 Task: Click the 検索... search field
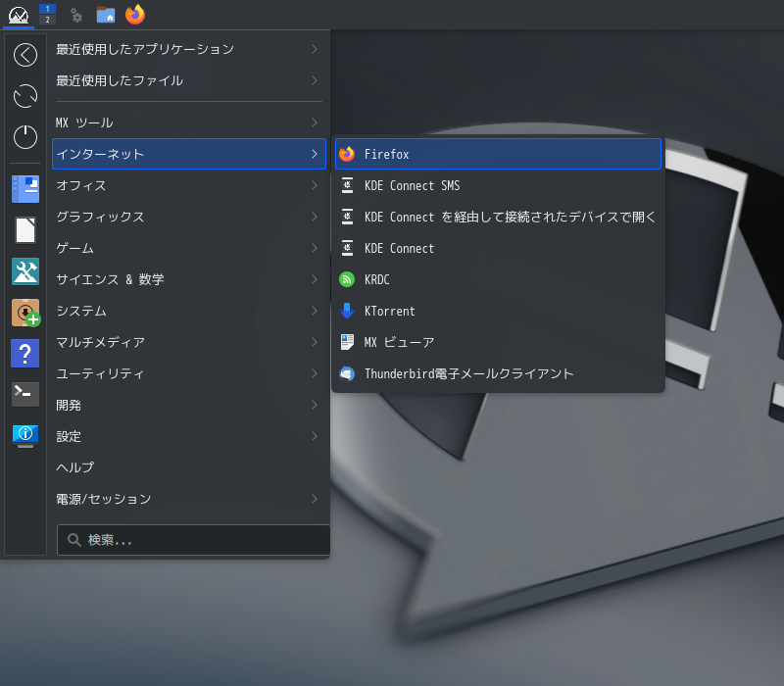193,540
